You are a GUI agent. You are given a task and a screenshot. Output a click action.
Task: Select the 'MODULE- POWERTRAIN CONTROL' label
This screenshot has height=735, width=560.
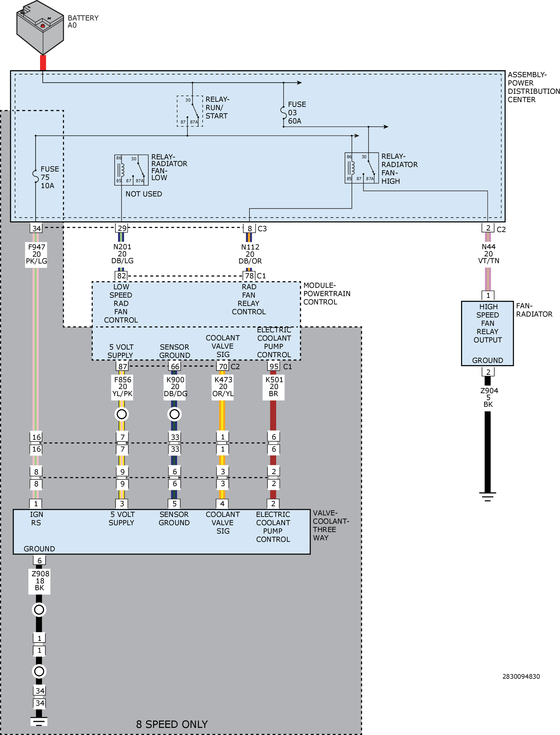[327, 294]
